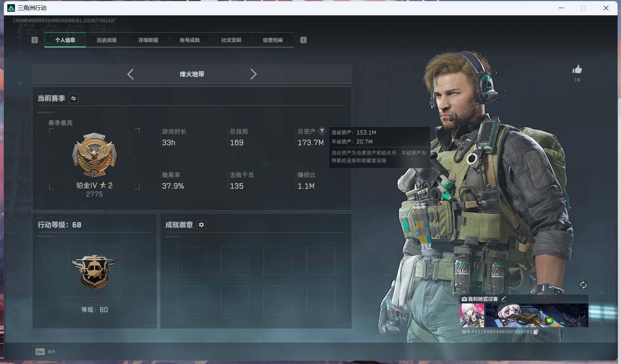Open the 社交定制 tab
Viewport: 621px width, 364px height.
click(231, 40)
